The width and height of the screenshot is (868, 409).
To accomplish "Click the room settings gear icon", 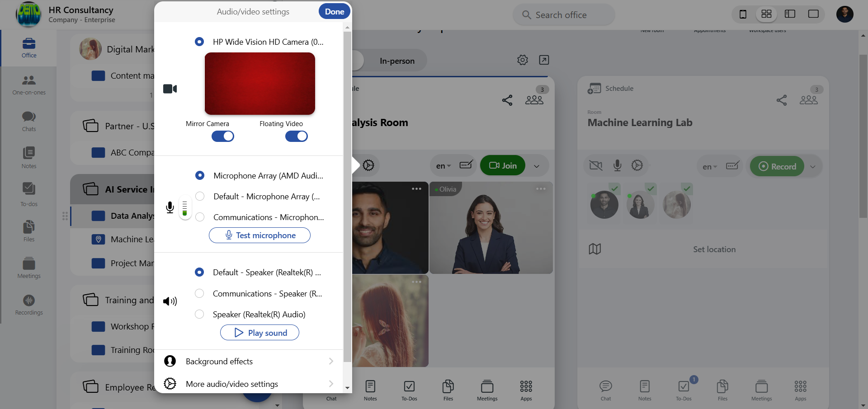I will pos(522,60).
